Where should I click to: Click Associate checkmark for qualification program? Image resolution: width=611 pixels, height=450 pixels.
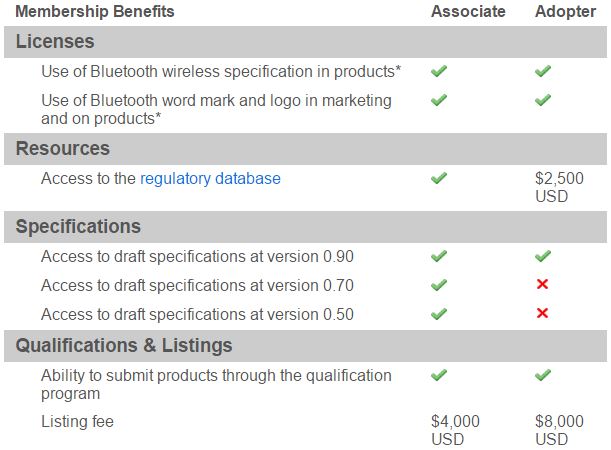[x=438, y=375]
